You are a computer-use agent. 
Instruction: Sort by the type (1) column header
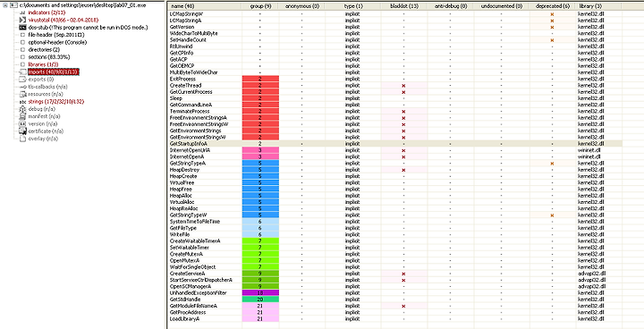[x=352, y=6]
